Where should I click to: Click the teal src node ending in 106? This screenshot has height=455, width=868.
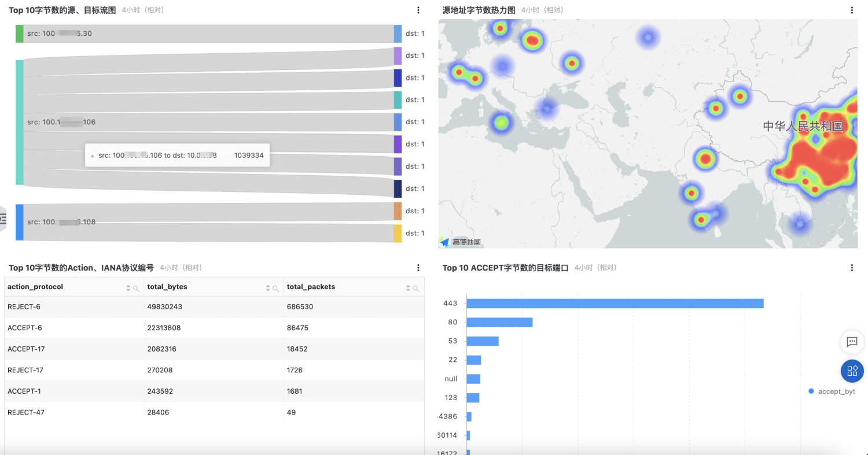click(x=20, y=123)
